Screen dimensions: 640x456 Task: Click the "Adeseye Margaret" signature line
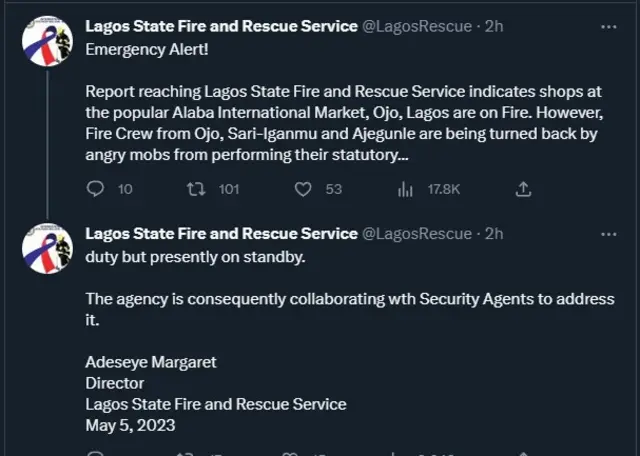pyautogui.click(x=151, y=362)
